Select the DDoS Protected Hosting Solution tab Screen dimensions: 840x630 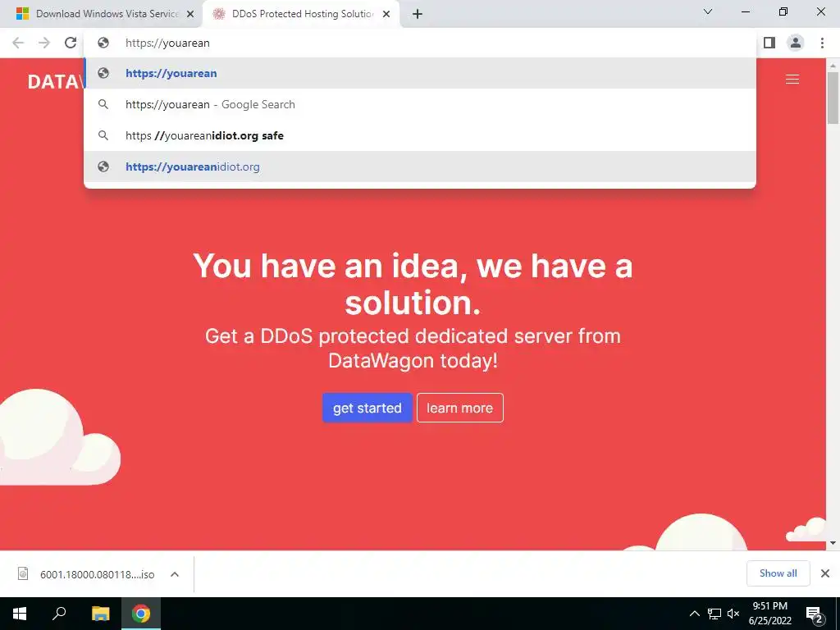pyautogui.click(x=301, y=14)
